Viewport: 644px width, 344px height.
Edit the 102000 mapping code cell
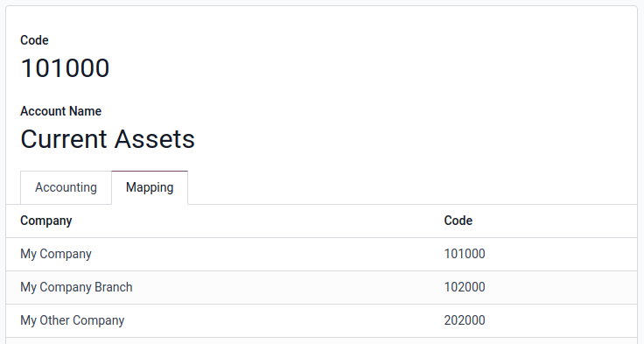pos(465,287)
